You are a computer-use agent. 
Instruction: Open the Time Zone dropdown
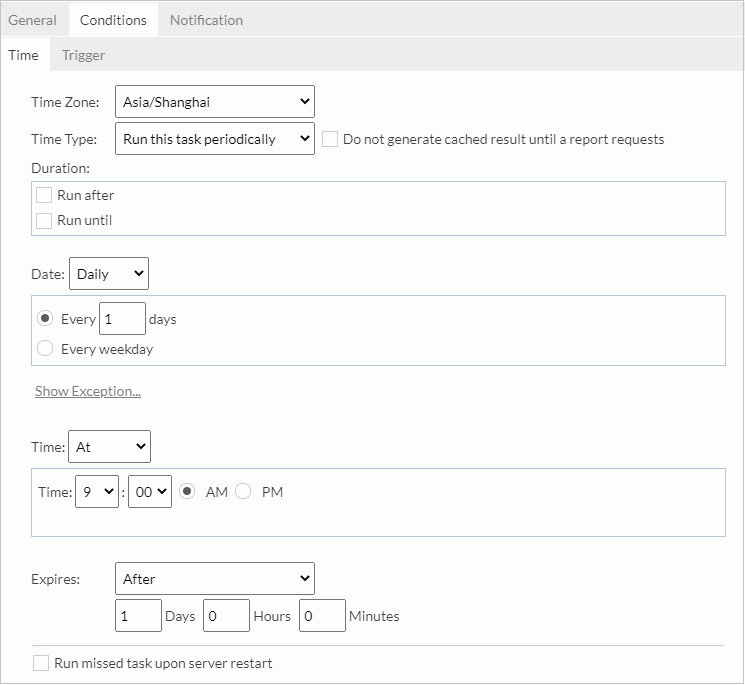point(214,102)
